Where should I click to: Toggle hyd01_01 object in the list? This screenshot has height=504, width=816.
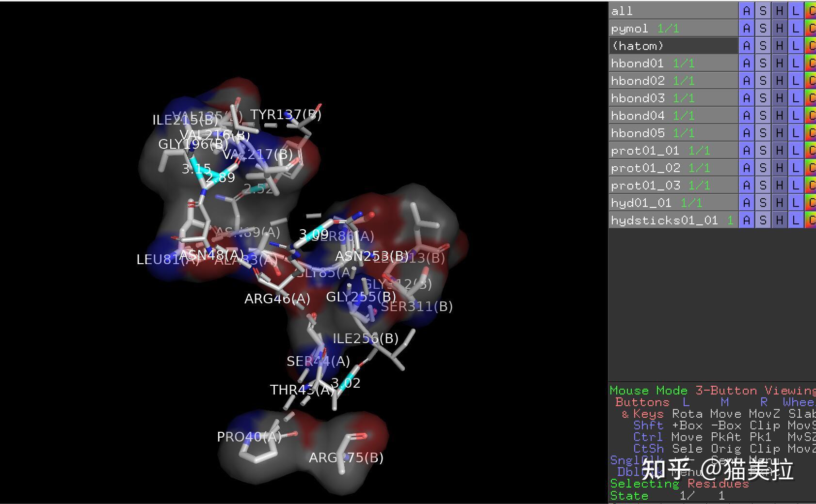(x=673, y=203)
